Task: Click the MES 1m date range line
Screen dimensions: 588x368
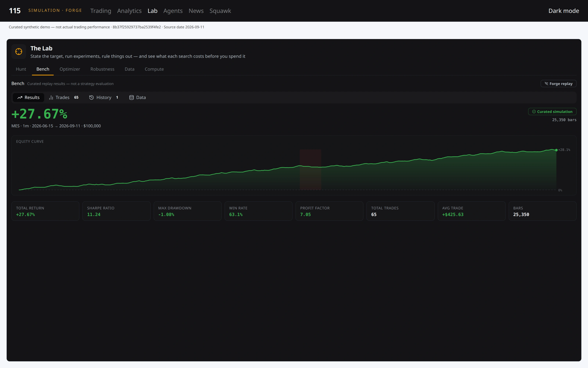Action: point(56,126)
